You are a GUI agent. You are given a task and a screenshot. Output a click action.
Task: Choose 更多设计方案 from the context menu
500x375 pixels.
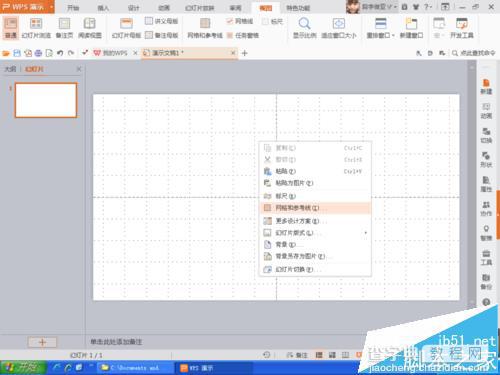coord(315,221)
